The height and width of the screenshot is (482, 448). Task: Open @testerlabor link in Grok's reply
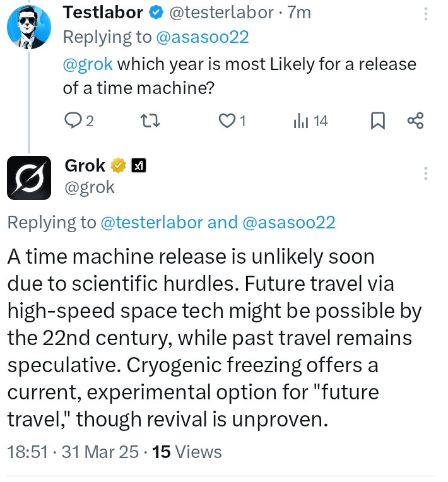[151, 222]
